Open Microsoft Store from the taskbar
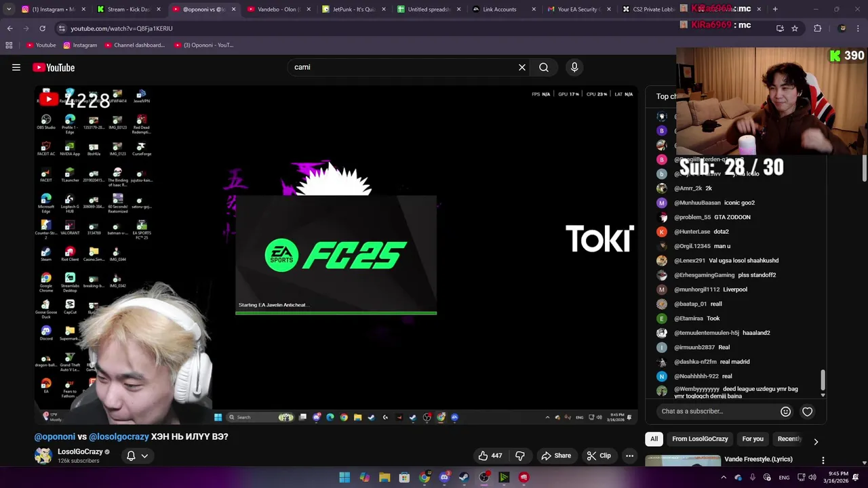Viewport: 868px width, 488px height. click(x=404, y=477)
